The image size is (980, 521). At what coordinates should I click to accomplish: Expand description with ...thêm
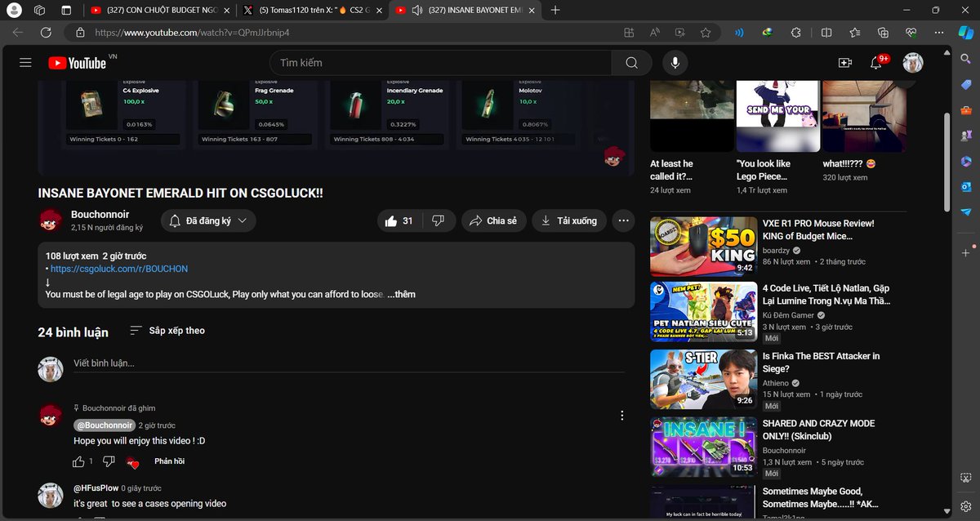(401, 294)
